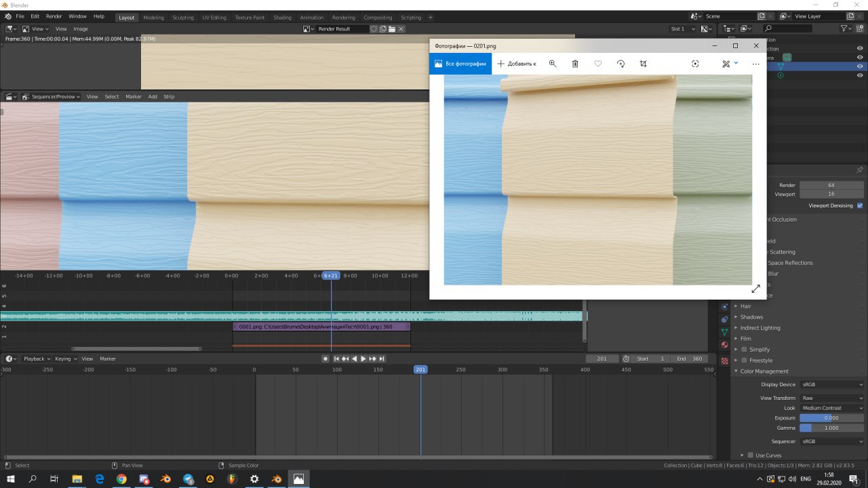Jump to the start frame
868x488 pixels.
click(336, 359)
